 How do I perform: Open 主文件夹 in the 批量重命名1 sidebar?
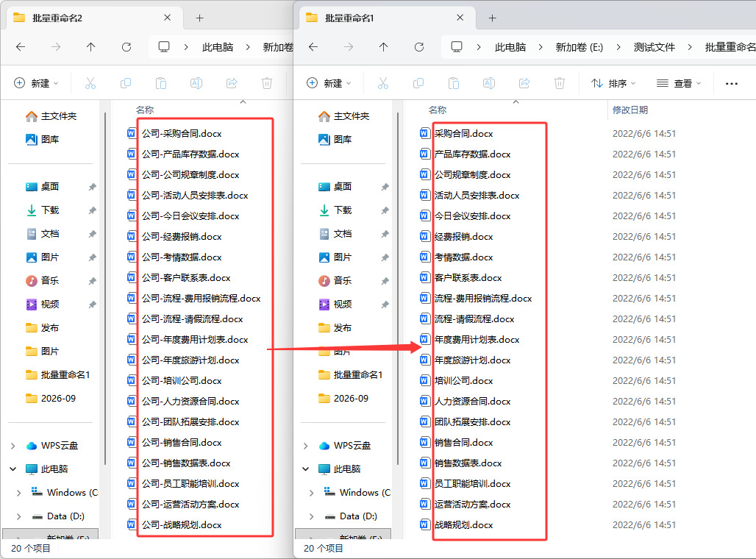343,116
